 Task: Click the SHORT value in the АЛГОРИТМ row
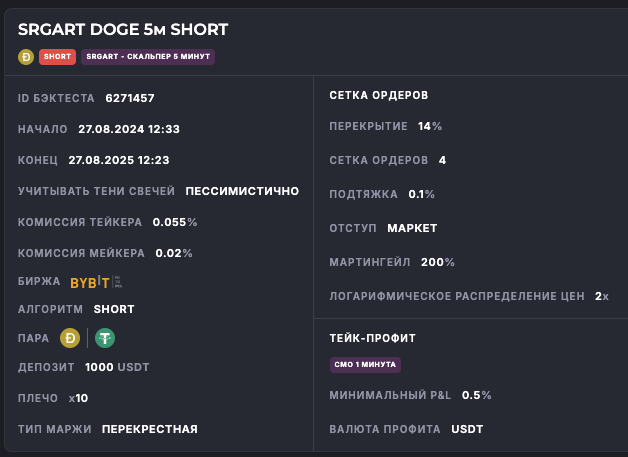[x=114, y=309]
